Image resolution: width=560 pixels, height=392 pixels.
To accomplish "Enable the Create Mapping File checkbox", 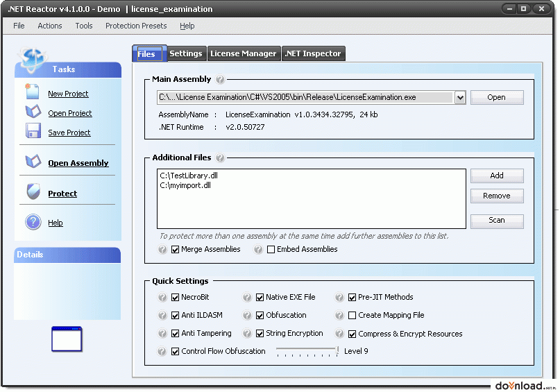I will (352, 316).
